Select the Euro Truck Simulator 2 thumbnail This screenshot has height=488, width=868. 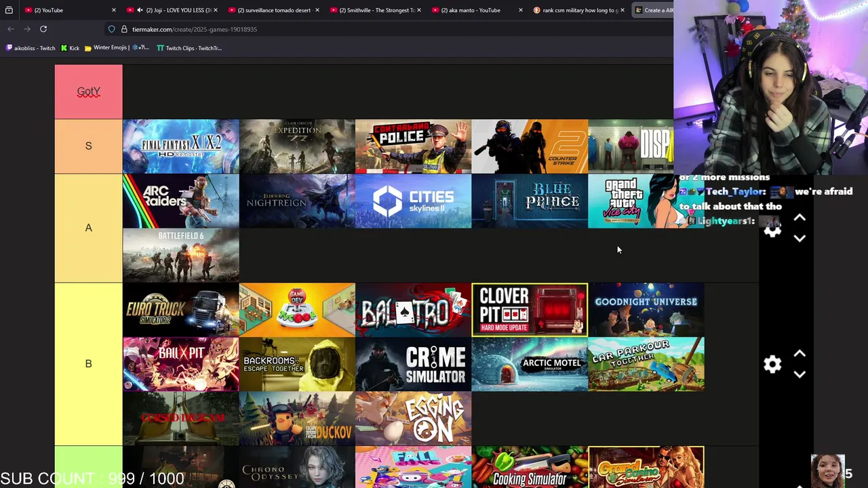click(181, 310)
